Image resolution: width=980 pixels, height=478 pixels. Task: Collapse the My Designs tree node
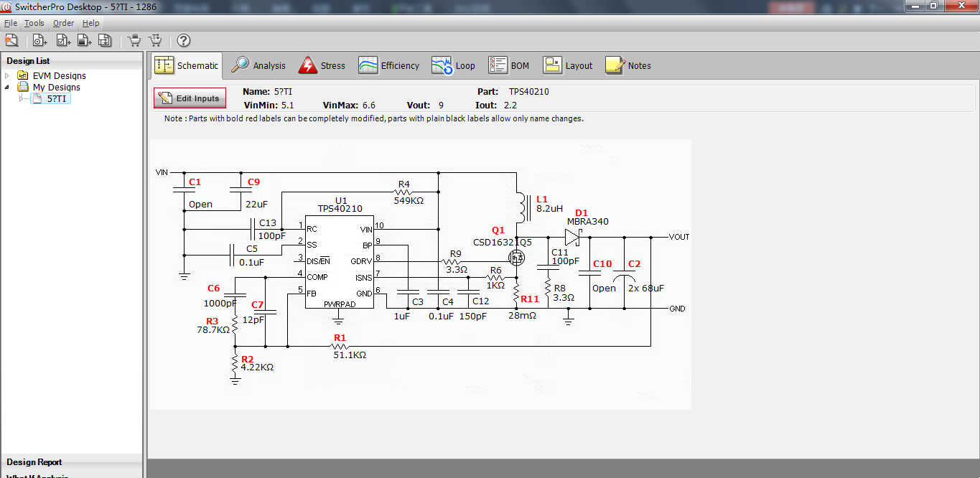click(x=7, y=87)
